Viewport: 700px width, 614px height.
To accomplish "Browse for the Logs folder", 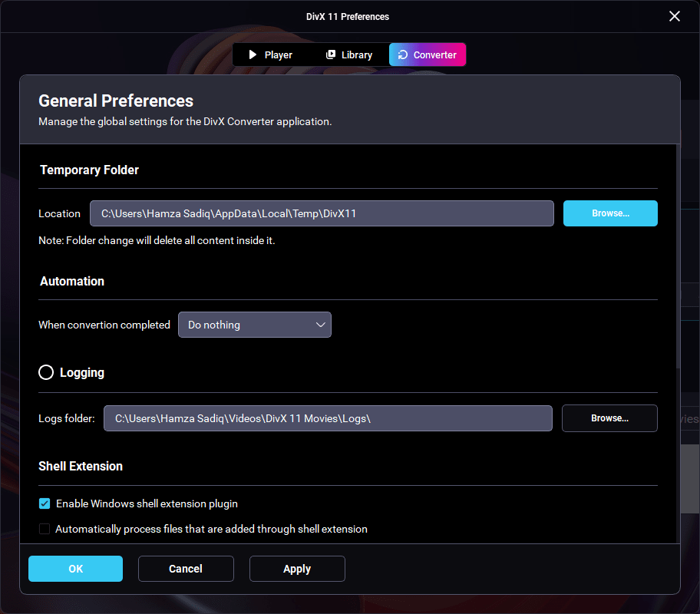I will 609,418.
